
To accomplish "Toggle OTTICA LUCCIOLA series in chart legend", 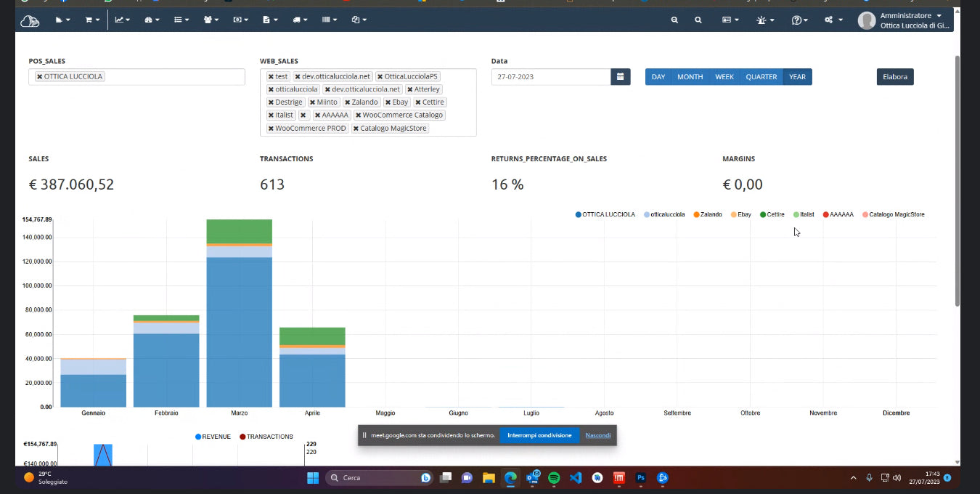I will pyautogui.click(x=605, y=214).
